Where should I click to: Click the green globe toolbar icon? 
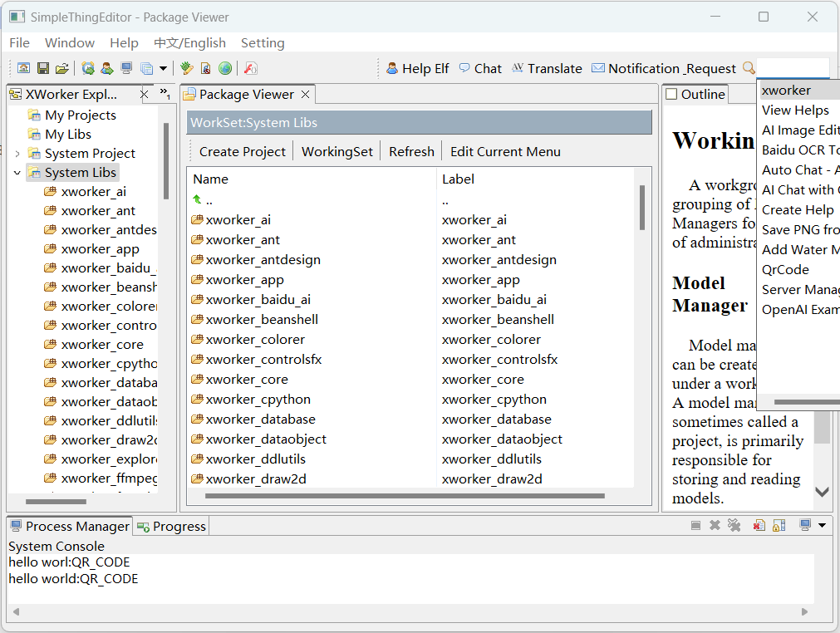click(225, 68)
